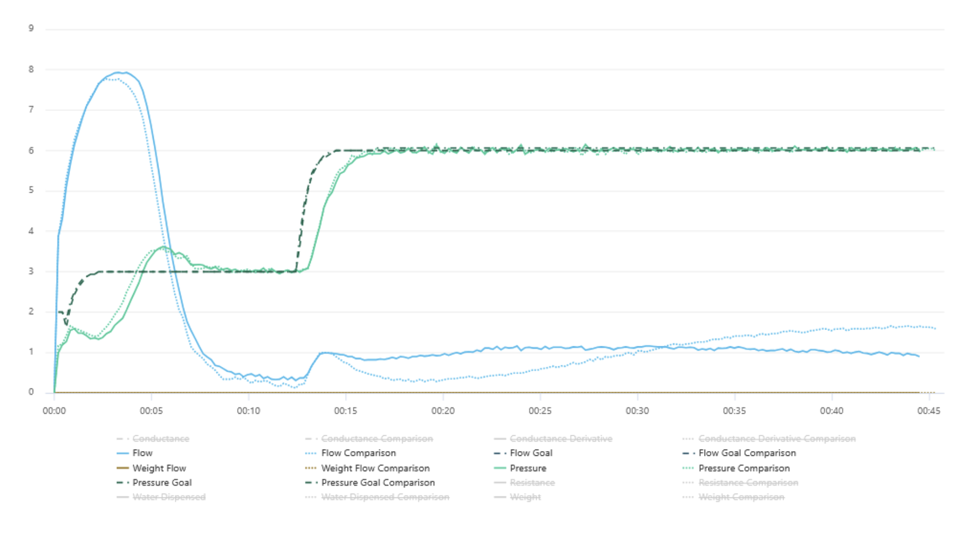The image size is (980, 539).
Task: Toggle the Flow series legend entry
Action: coord(134,453)
